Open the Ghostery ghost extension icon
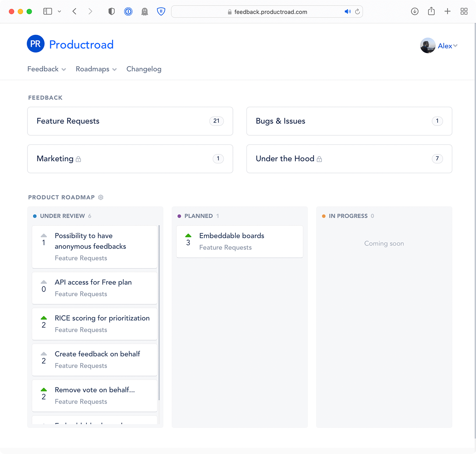This screenshot has width=476, height=454. 145,12
